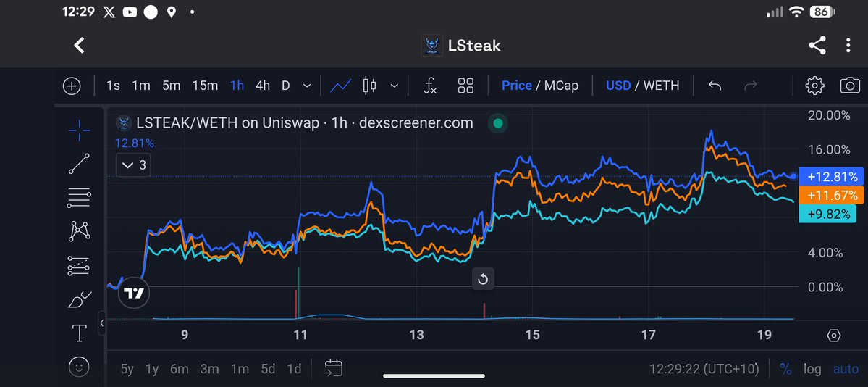Open chart scale settings hexagon icon
Screen dimensions: 868x387
pos(834,336)
